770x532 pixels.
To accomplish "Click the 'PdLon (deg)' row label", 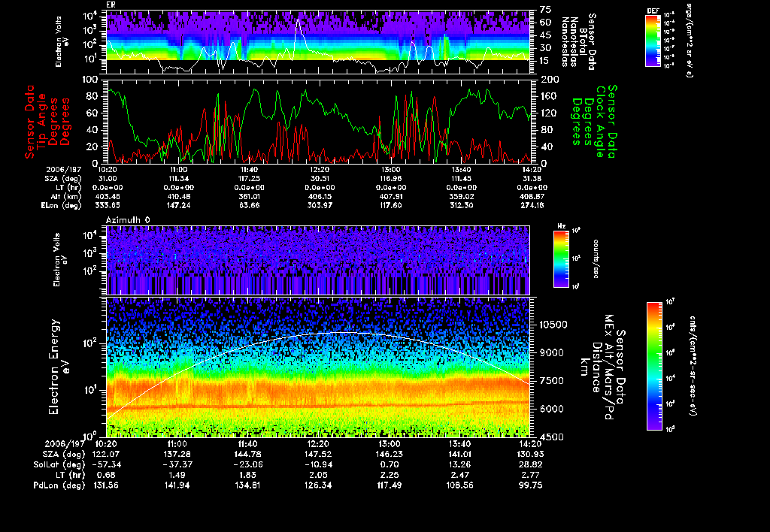I will tap(59, 485).
